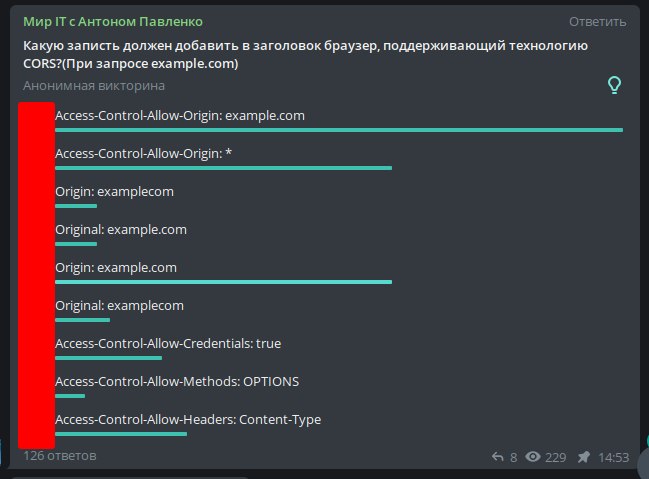This screenshot has width=649, height=479.
Task: Click the Анонимная викторина label
Action: (94, 86)
